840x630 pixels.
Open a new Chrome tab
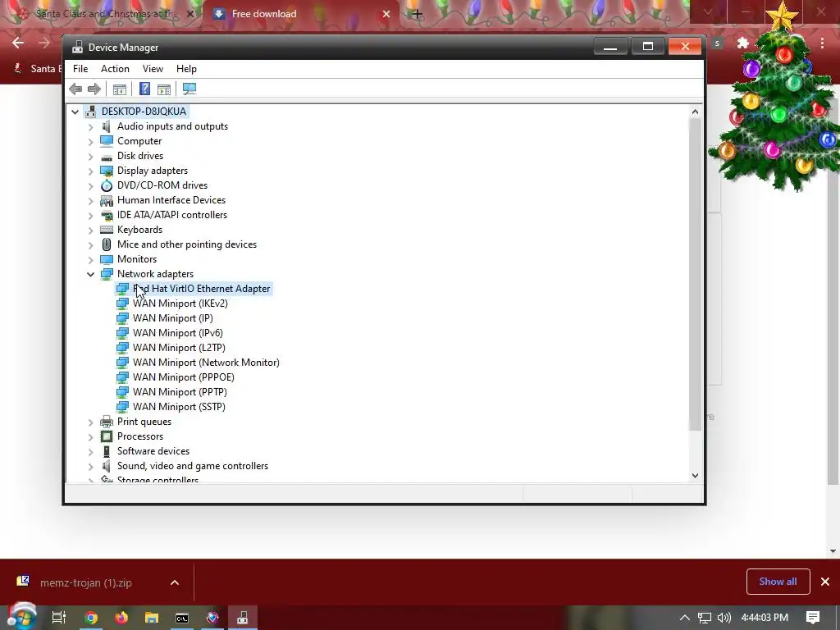point(418,14)
